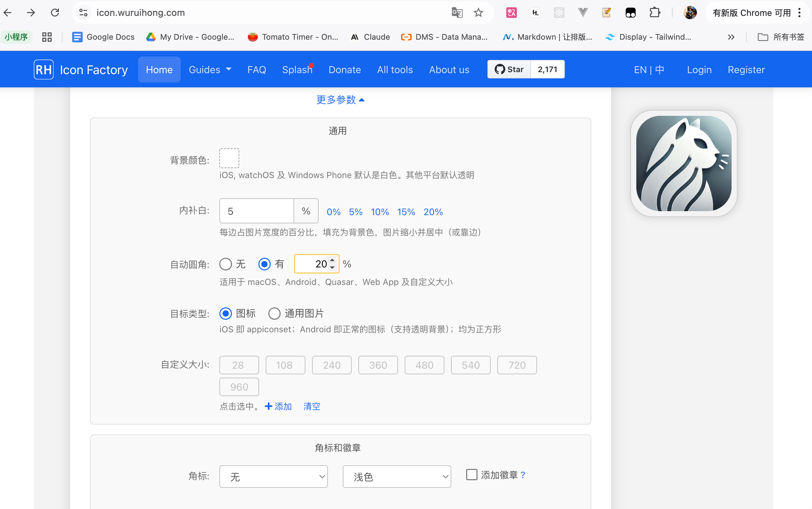Viewport: 812px width, 509px height.
Task: Click the browser back arrow
Action: click(x=7, y=13)
